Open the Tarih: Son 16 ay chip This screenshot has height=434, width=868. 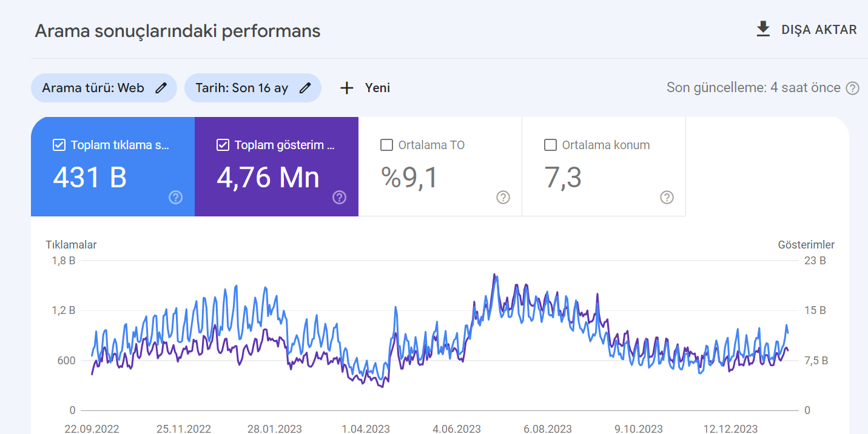tap(253, 88)
